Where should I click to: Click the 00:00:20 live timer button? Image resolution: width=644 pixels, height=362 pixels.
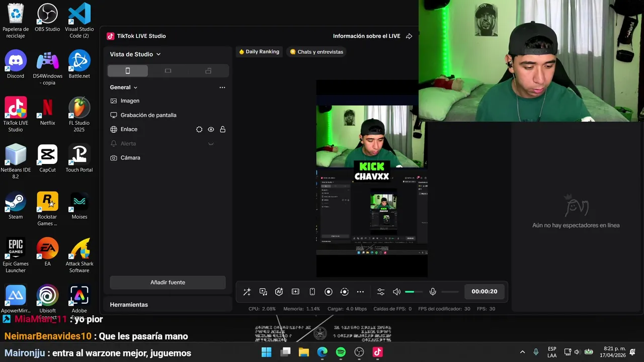[x=485, y=292]
